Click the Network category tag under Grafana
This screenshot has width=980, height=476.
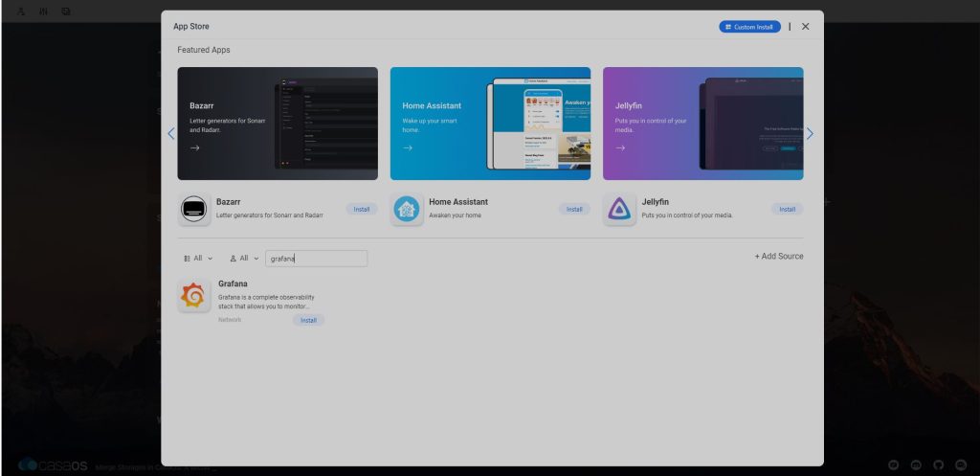coord(230,320)
